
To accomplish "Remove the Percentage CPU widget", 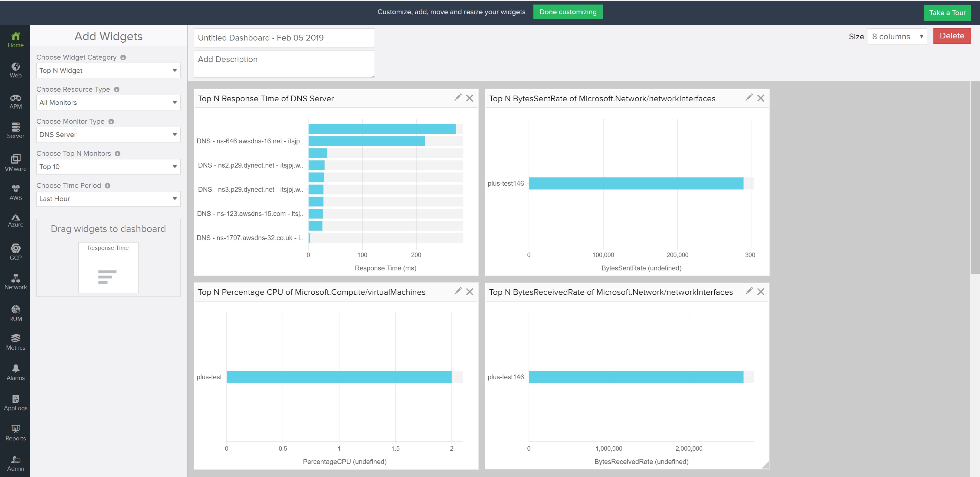I will point(470,292).
